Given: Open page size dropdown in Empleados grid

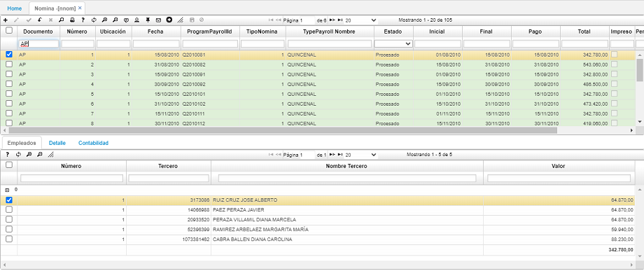Looking at the screenshot, I should [x=360, y=155].
